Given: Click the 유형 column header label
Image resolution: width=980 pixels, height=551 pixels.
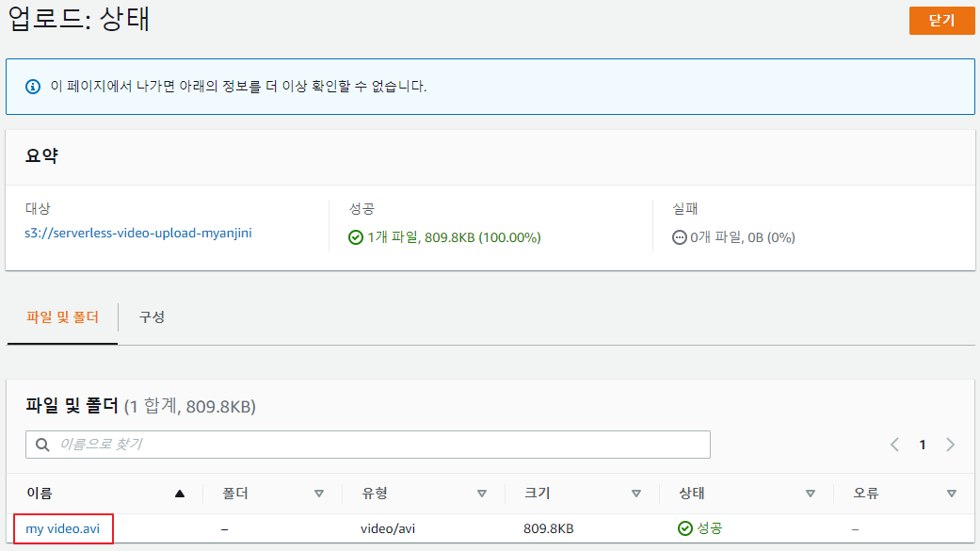Looking at the screenshot, I should coord(375,494).
